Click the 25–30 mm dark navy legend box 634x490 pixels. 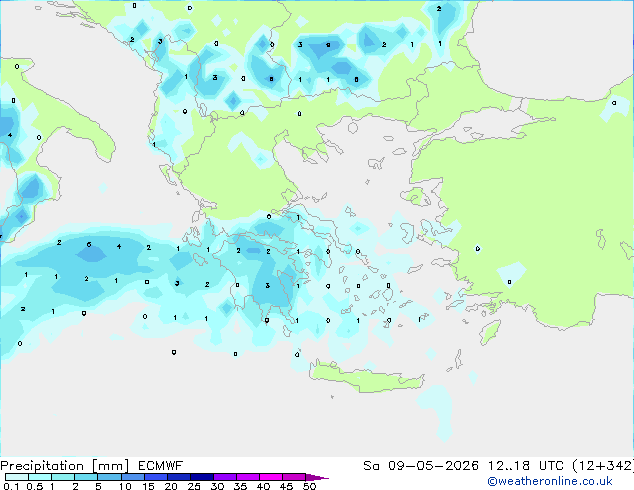pos(201,477)
